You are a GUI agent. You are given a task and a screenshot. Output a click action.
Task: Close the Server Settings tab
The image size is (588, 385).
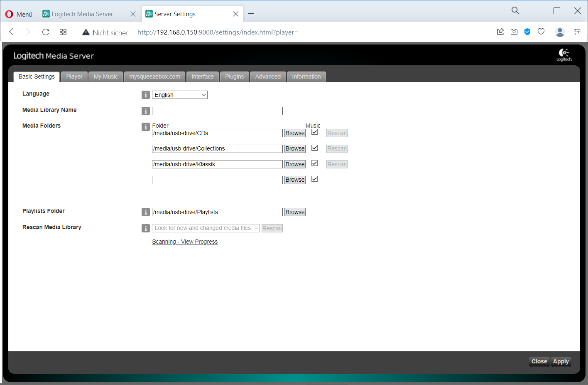coord(235,14)
